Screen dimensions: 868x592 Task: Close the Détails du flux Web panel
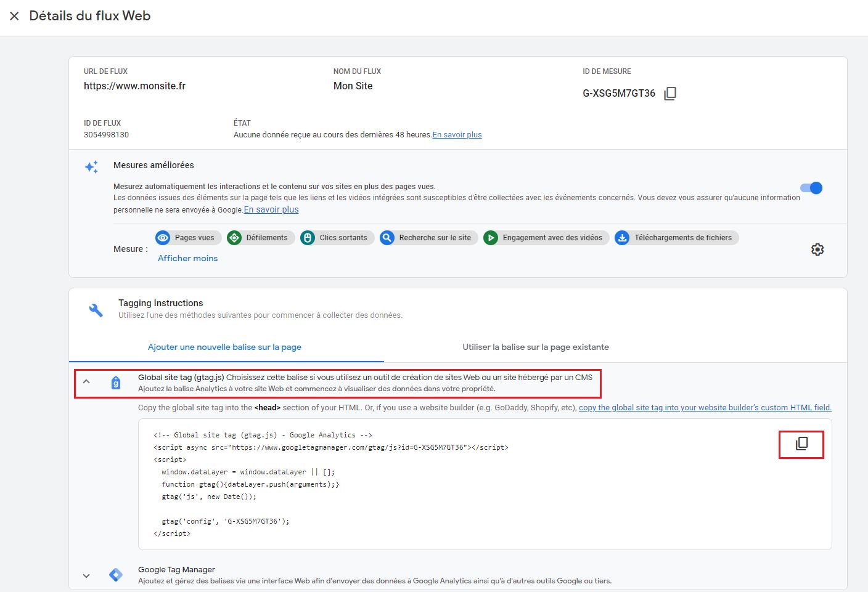click(14, 16)
